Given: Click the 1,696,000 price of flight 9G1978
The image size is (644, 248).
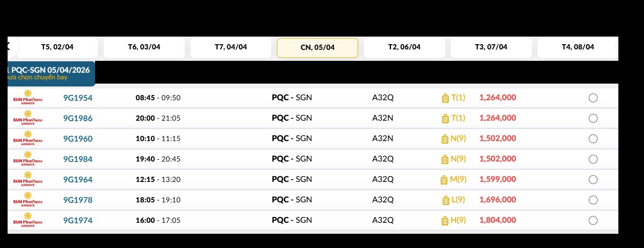Looking at the screenshot, I should click(497, 200).
